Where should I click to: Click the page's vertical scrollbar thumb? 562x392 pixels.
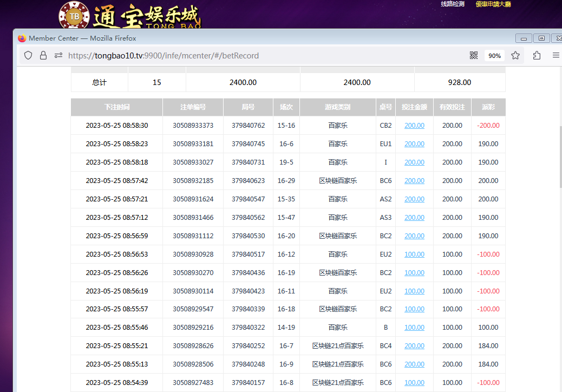[560, 157]
